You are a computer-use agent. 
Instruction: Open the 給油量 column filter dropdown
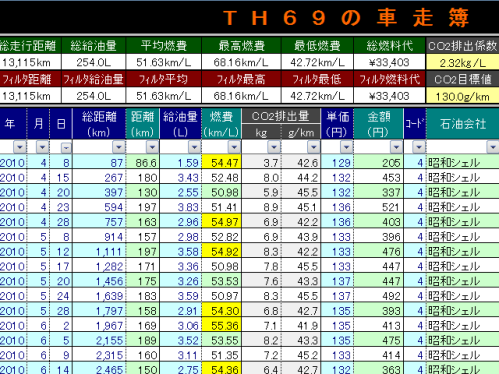click(x=195, y=147)
